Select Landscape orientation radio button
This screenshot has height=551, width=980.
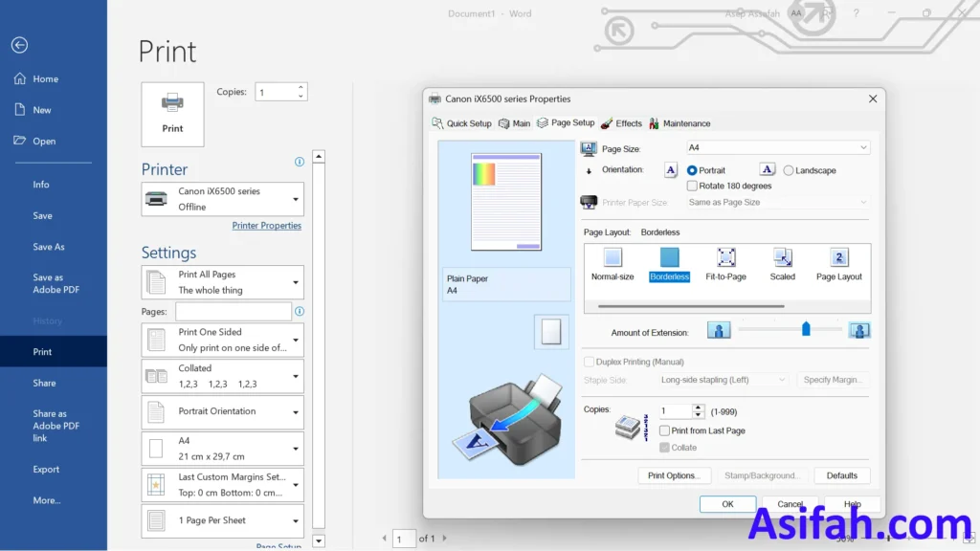[789, 170]
